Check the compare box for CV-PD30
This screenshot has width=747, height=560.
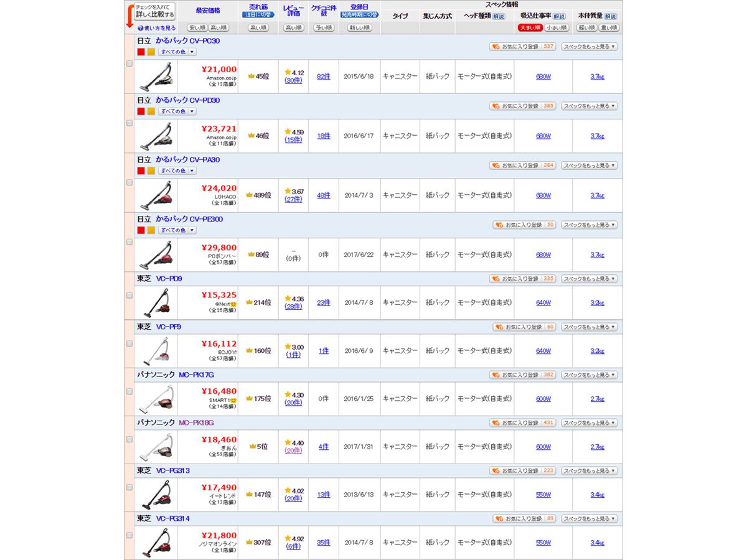point(129,123)
